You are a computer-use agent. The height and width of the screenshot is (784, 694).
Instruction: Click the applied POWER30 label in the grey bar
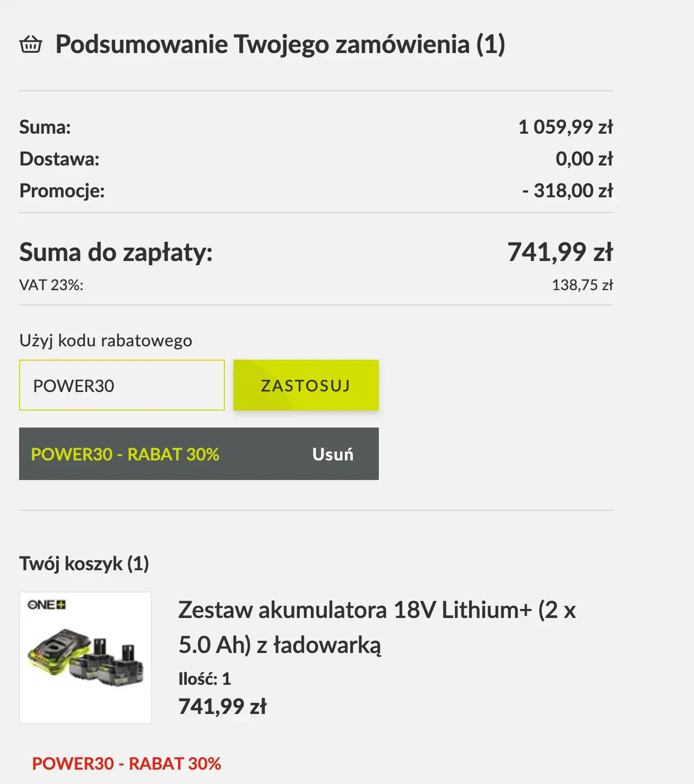click(125, 454)
